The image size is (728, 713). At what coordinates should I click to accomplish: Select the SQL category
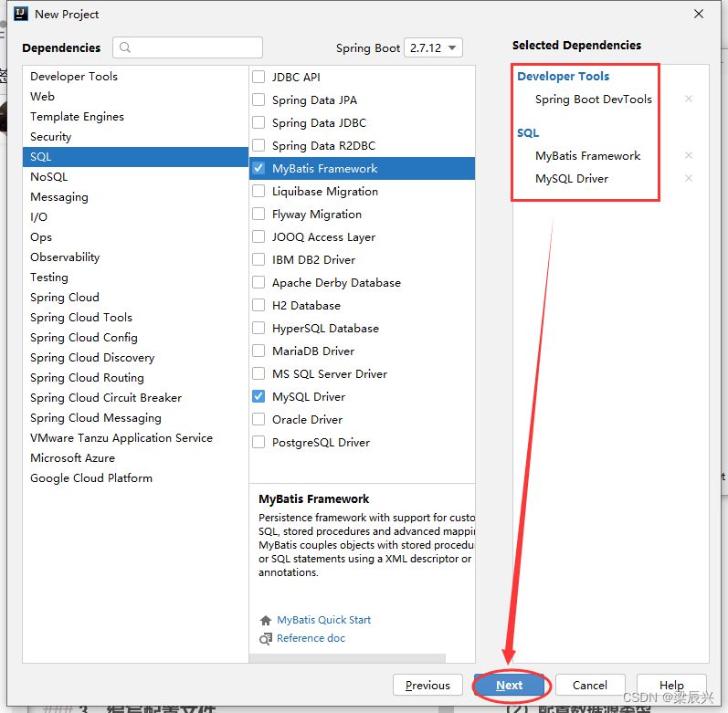(x=135, y=157)
